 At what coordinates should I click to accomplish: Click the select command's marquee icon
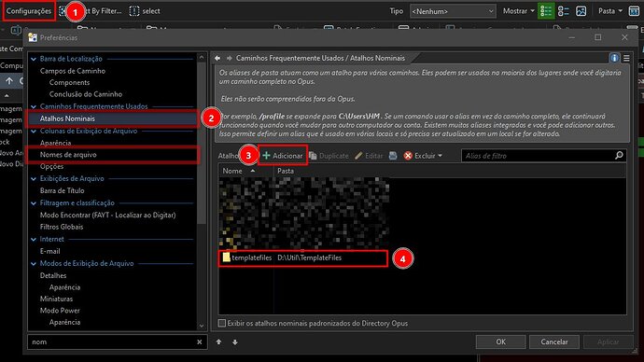(x=134, y=11)
